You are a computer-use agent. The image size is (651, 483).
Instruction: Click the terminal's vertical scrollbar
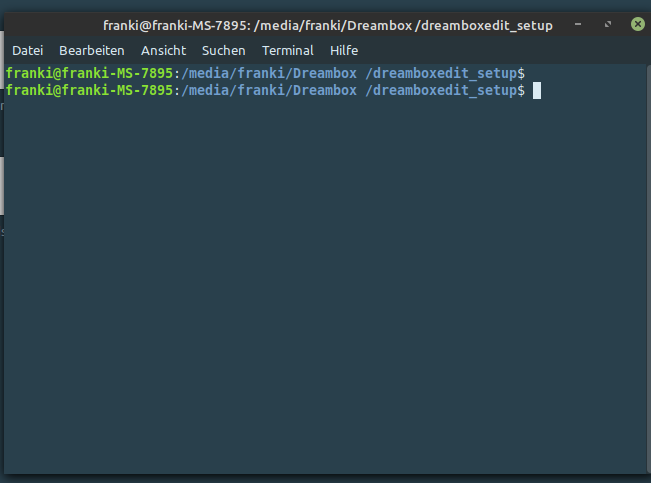pyautogui.click(x=649, y=269)
